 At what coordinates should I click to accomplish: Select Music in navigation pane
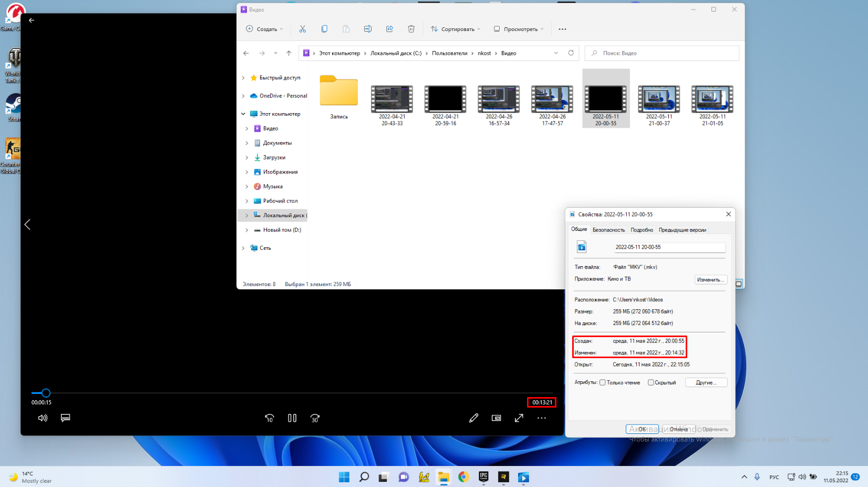273,186
